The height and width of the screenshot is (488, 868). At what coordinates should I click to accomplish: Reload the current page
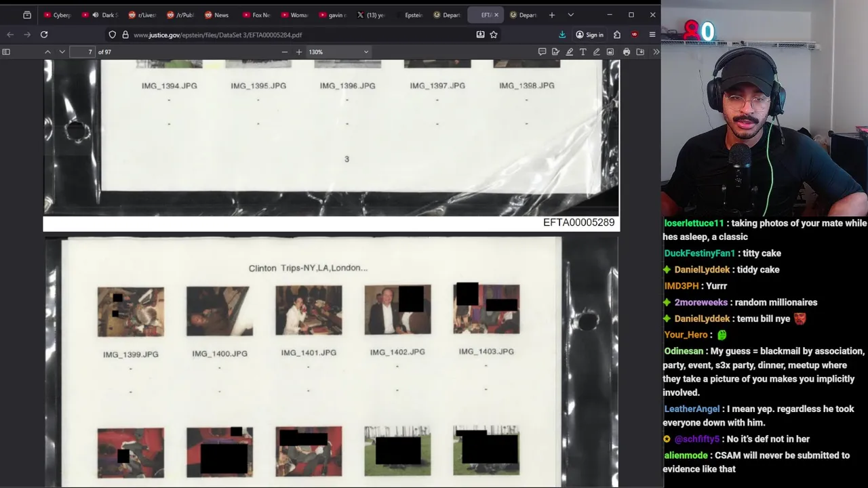(44, 35)
